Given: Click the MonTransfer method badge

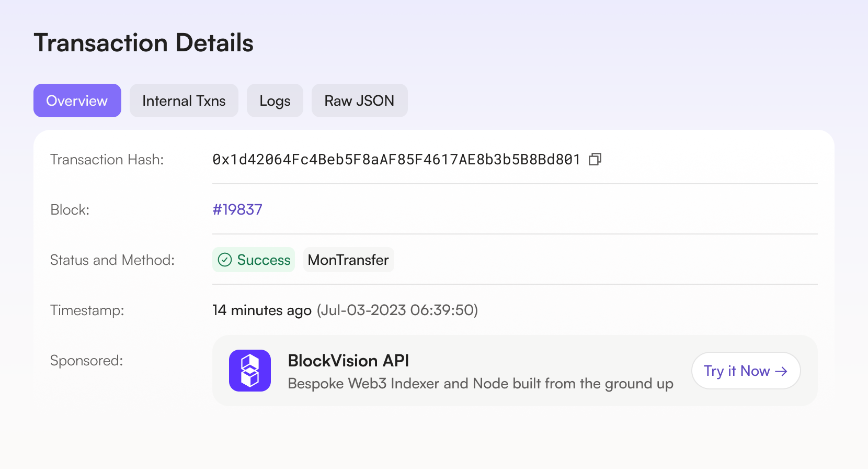Looking at the screenshot, I should (348, 260).
